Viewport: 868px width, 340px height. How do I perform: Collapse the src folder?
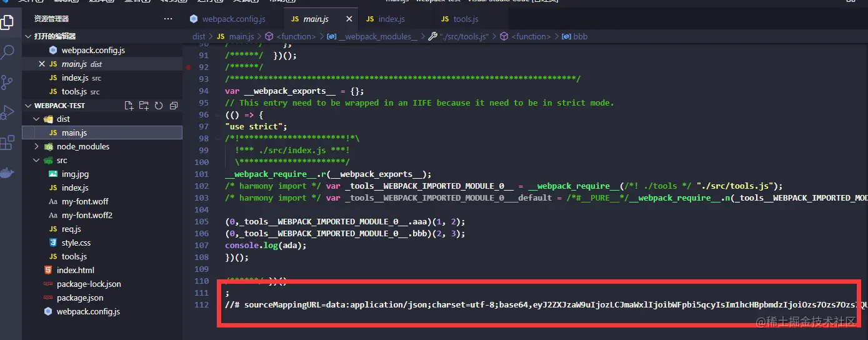pyautogui.click(x=36, y=160)
